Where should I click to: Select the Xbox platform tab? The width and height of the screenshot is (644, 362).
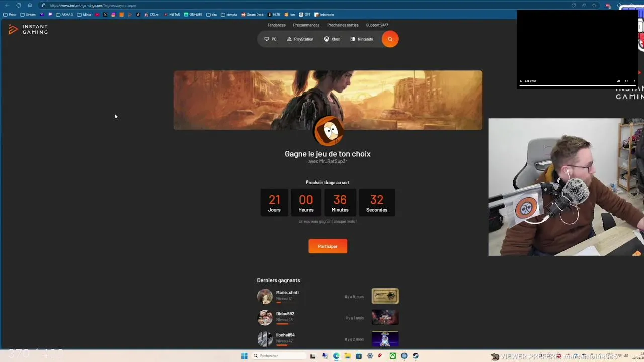332,39
